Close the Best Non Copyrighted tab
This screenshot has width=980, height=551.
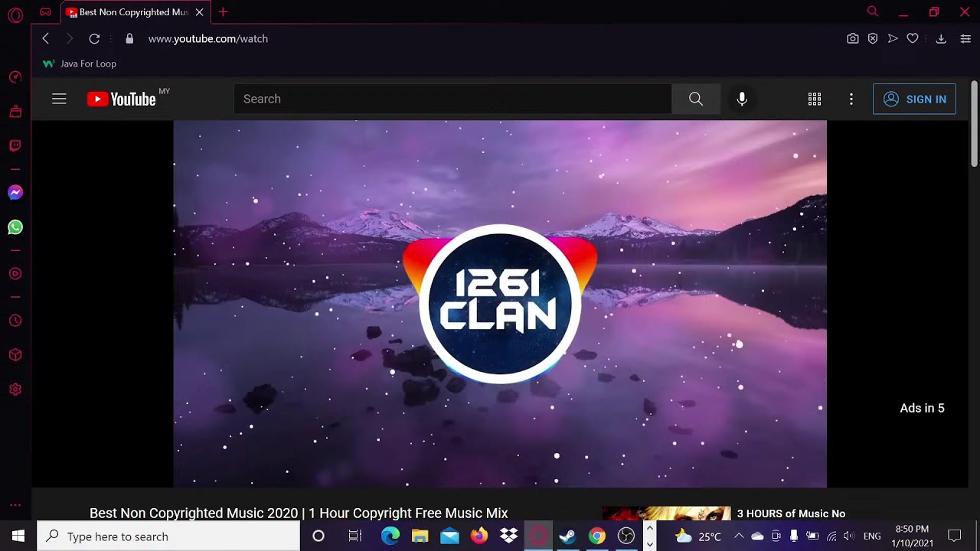[200, 12]
